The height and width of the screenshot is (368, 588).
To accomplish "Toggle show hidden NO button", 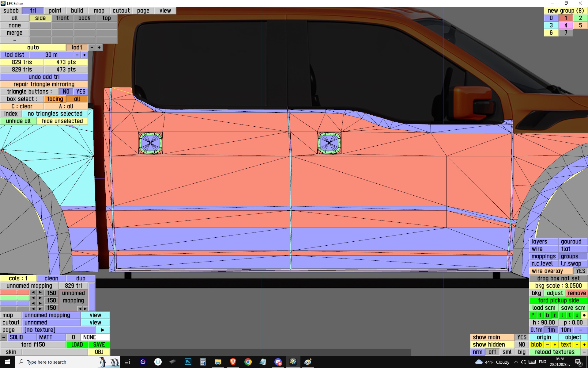I will pos(522,345).
